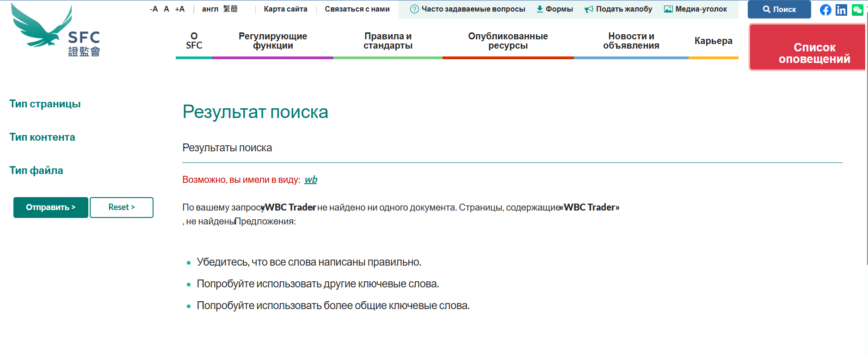Click the Reset > button
This screenshot has height=354, width=868.
coord(122,207)
